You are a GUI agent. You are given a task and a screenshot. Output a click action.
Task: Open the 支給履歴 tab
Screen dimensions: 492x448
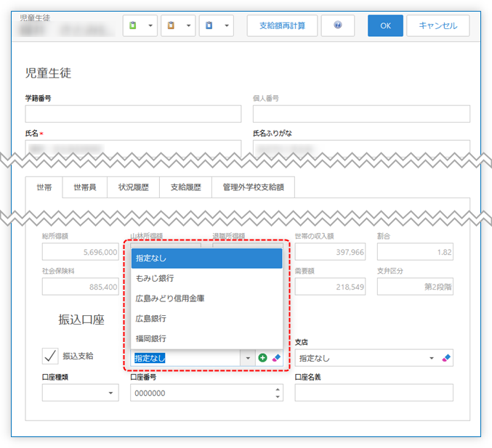tap(186, 187)
